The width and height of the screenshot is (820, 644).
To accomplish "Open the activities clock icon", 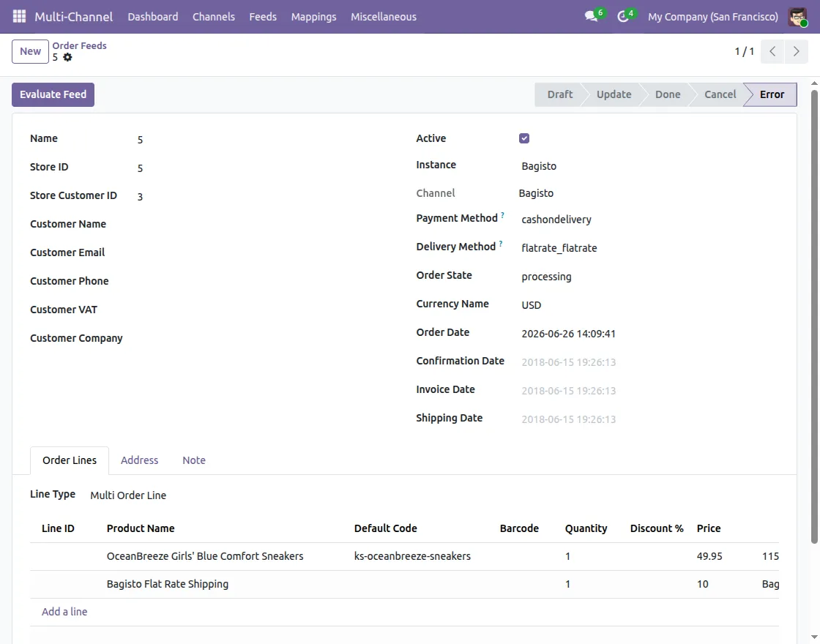I will tap(622, 16).
